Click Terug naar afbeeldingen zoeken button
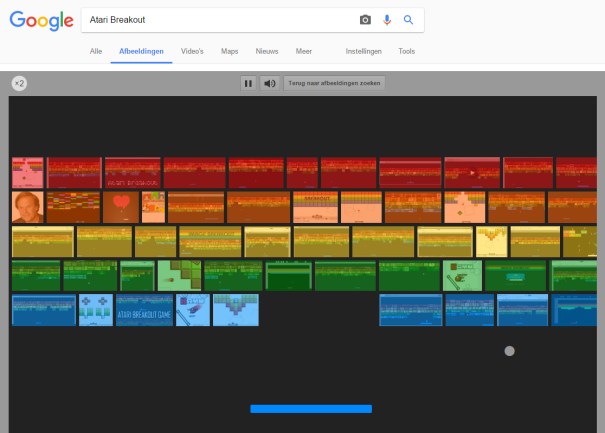This screenshot has width=605, height=433. tap(334, 83)
